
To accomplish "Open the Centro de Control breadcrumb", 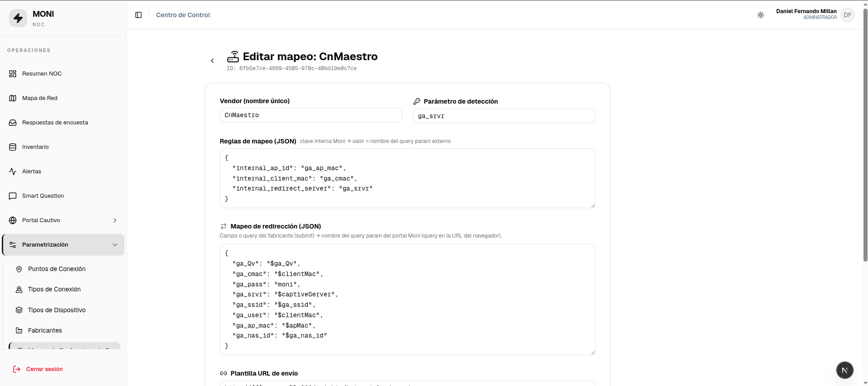I will pyautogui.click(x=183, y=15).
